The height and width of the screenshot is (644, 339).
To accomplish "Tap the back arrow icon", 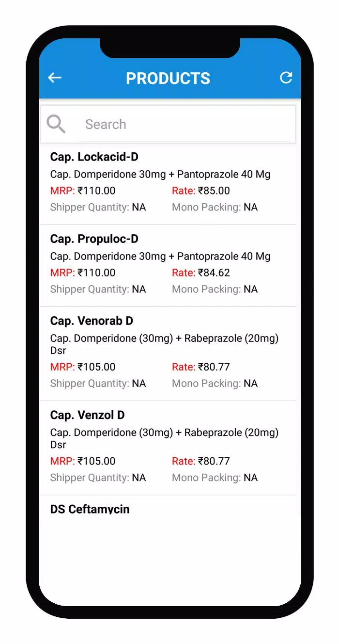I will click(55, 78).
